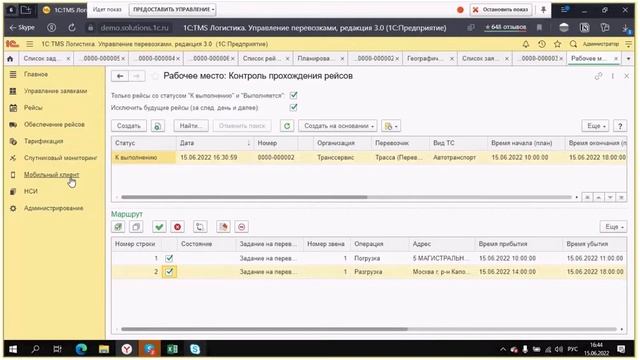Open the Мобильный клиент link
The height and width of the screenshot is (360, 640).
[51, 175]
